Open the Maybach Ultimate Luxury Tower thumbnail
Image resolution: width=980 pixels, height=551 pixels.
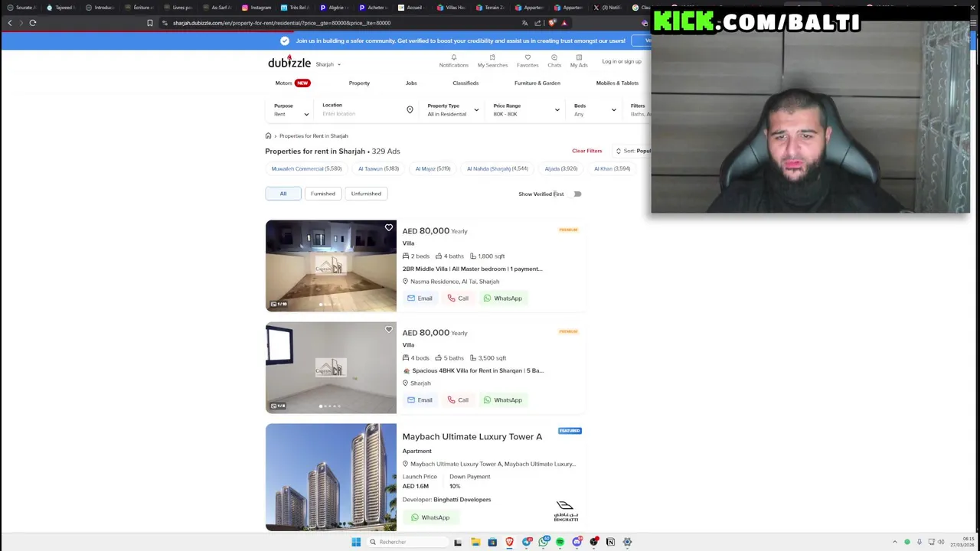coord(331,477)
